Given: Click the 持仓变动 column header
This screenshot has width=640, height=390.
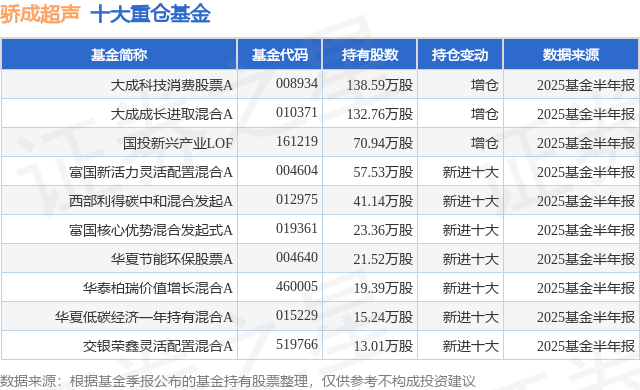Looking at the screenshot, I should [x=460, y=55].
